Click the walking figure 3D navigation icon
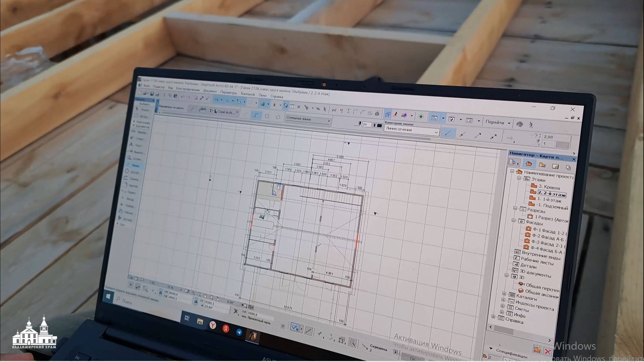Viewport: 644px width, 362px height. [x=531, y=125]
